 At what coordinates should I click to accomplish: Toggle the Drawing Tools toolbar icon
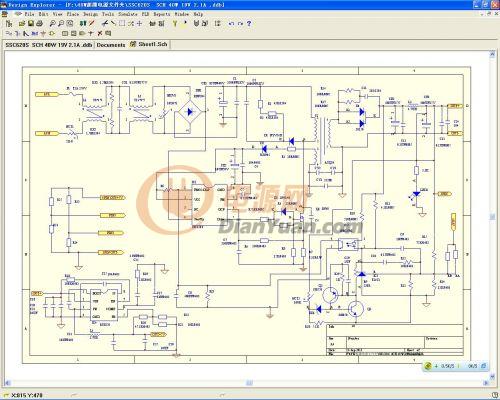[152, 23]
